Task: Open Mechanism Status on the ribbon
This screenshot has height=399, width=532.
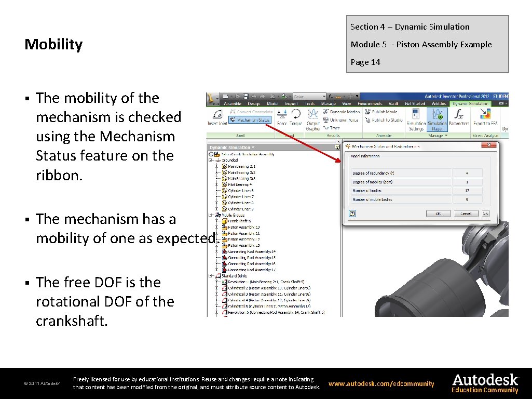Action: tap(250, 119)
